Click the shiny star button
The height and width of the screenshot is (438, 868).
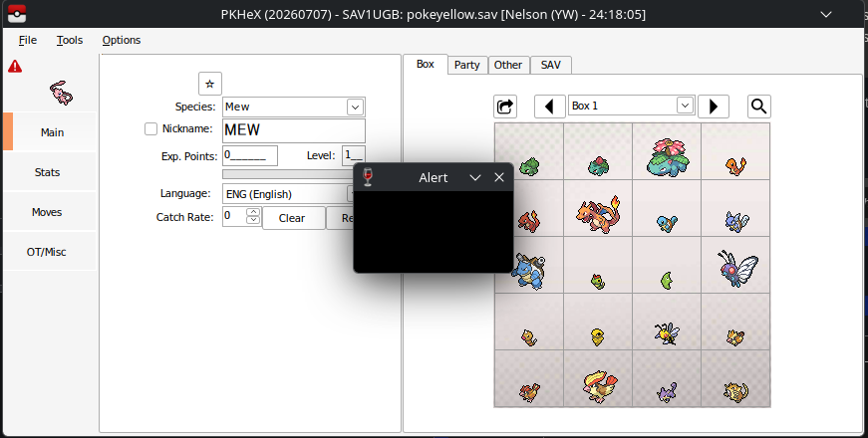pyautogui.click(x=210, y=84)
